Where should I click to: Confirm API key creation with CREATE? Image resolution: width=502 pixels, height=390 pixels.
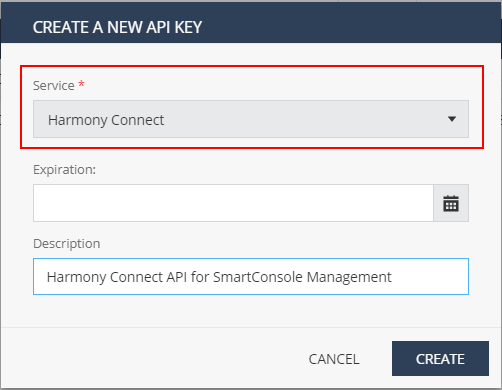[x=440, y=359]
